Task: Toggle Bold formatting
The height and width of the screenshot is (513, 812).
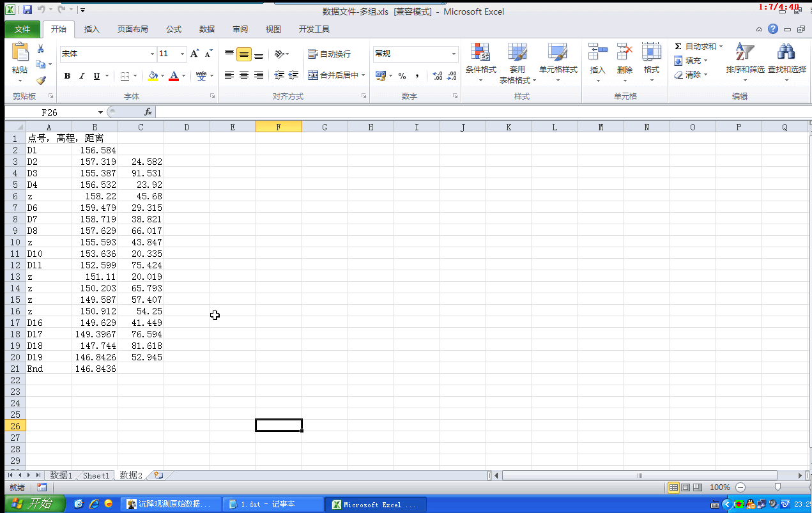Action: [x=67, y=76]
